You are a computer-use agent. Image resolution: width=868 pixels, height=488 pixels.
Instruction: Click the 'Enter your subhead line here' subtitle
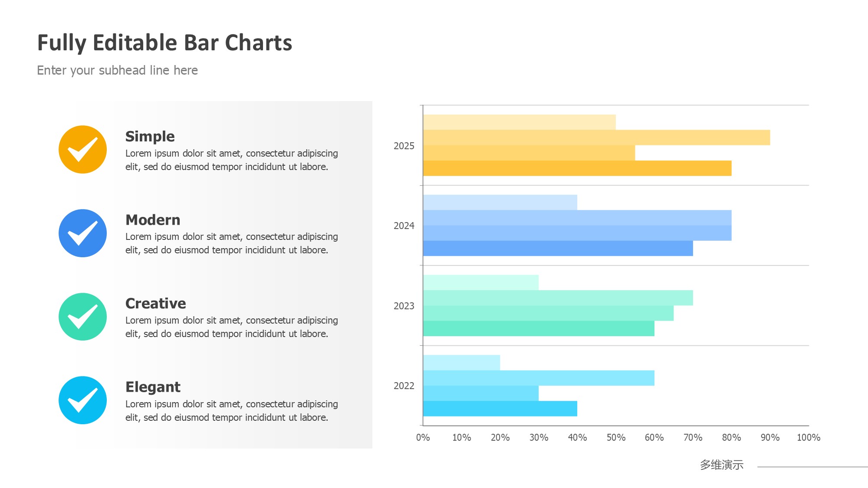click(x=117, y=70)
